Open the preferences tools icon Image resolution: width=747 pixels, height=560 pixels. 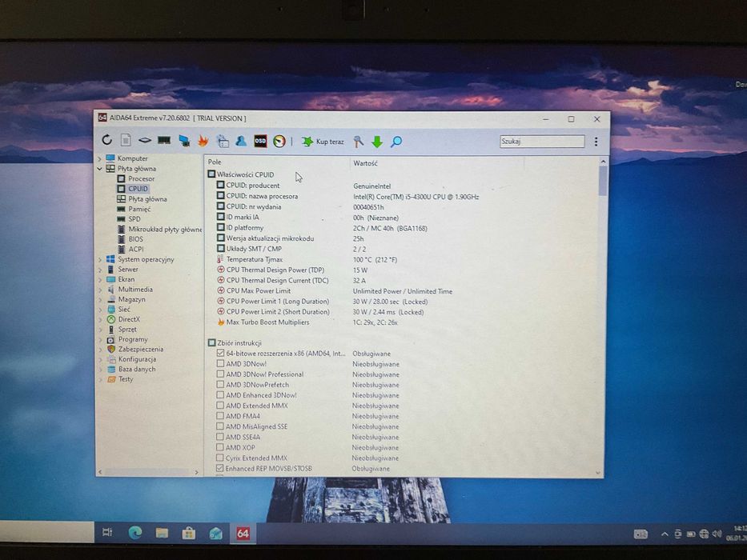[x=358, y=142]
